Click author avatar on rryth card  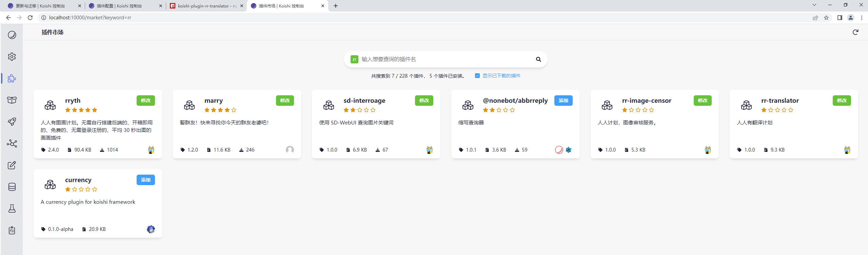(x=151, y=150)
